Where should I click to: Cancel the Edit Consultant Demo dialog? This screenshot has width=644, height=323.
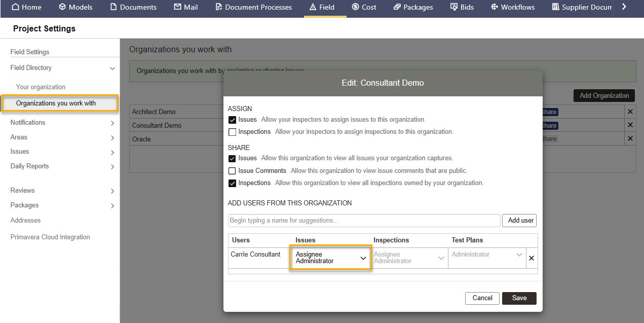pos(482,298)
